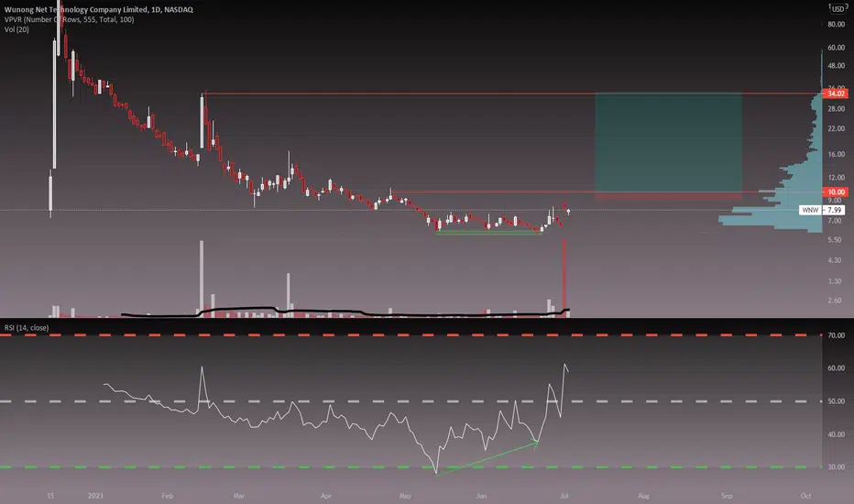Click the dashed white RSI 50 midline

coord(411,401)
